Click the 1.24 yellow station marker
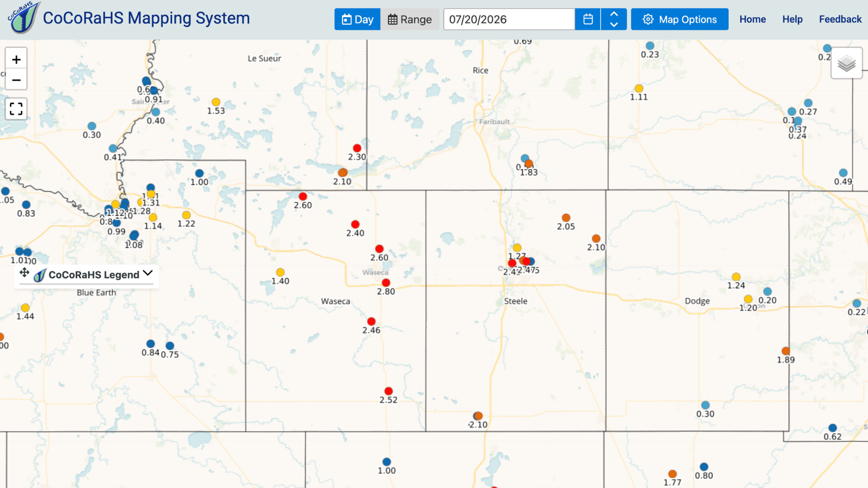 click(x=736, y=277)
